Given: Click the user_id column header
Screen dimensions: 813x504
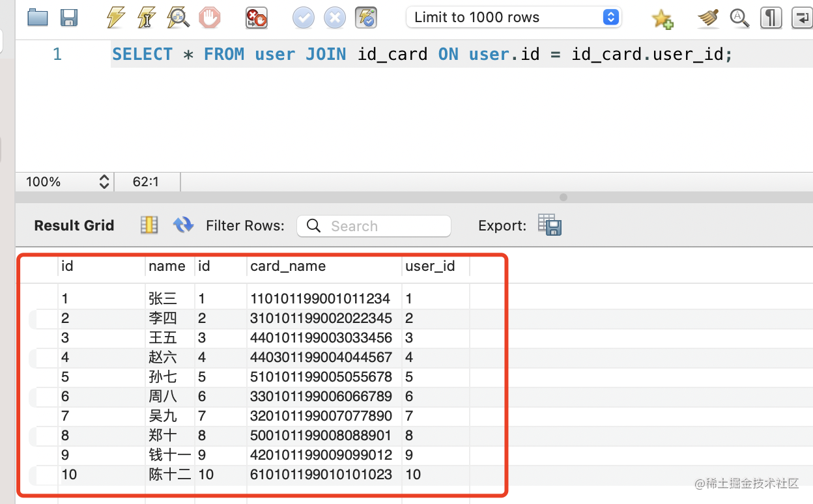Looking at the screenshot, I should (x=430, y=266).
